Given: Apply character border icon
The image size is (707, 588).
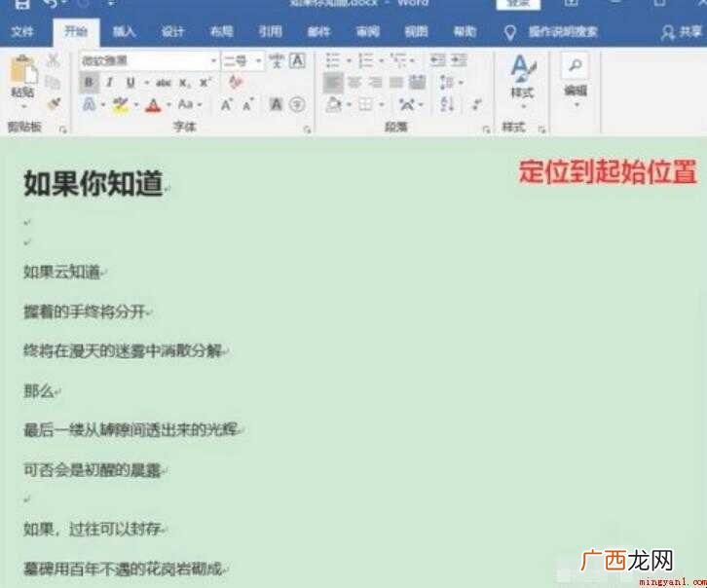Looking at the screenshot, I should tap(297, 60).
